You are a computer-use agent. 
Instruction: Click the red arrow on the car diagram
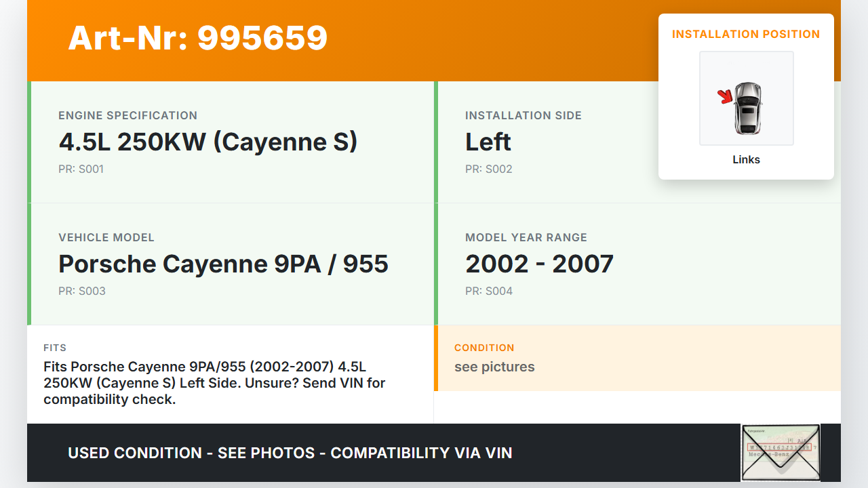point(726,97)
